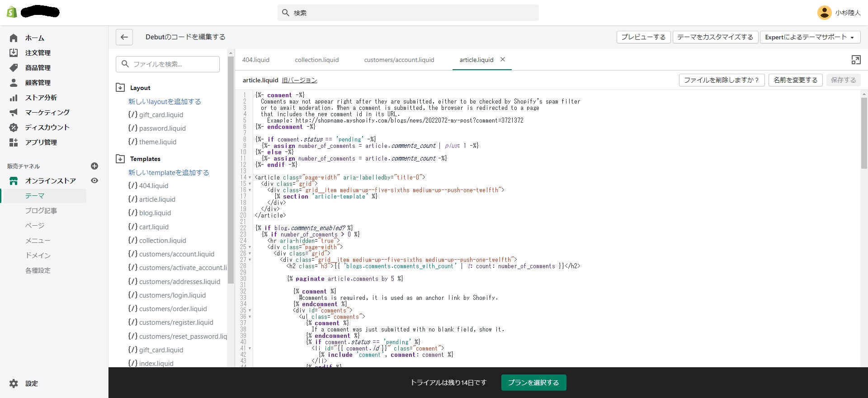
Task: Expand the code editor to fullscreen
Action: [x=856, y=60]
